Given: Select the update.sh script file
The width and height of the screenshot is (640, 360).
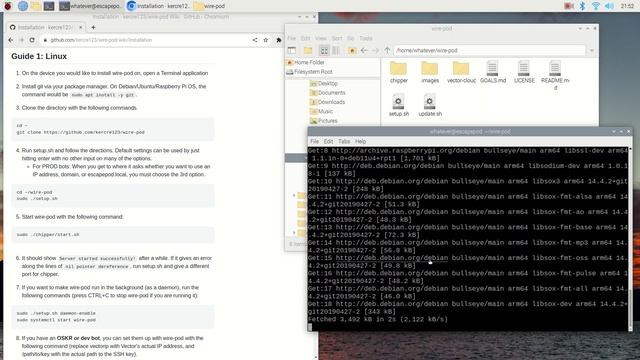Looking at the screenshot, I should 430,106.
